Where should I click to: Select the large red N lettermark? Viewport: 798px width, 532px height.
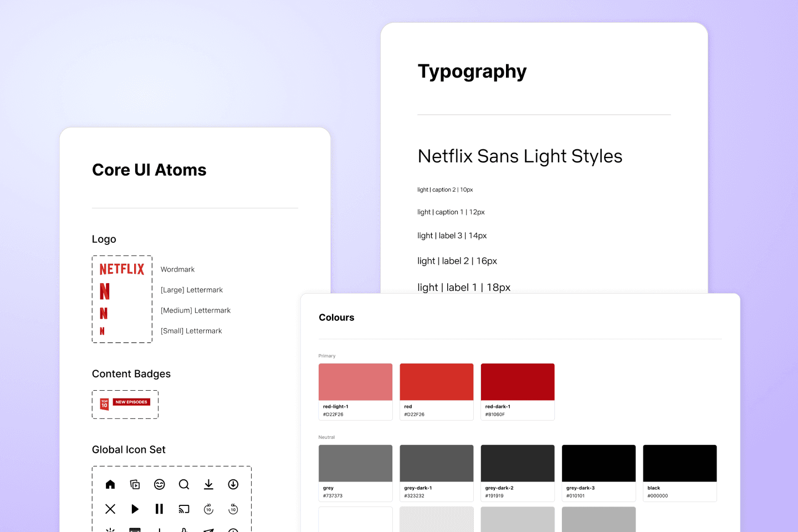pos(105,291)
